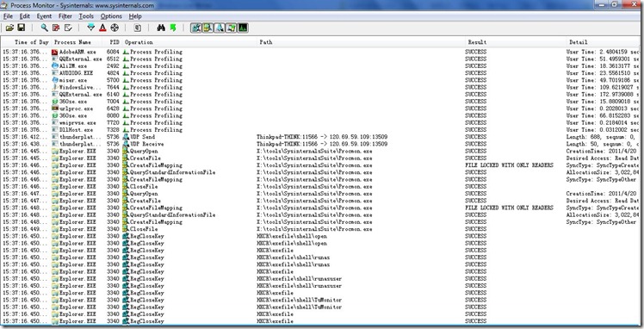This screenshot has width=644, height=329.
Task: Clear the display with the Clear icon
Action: pyautogui.click(x=68, y=28)
